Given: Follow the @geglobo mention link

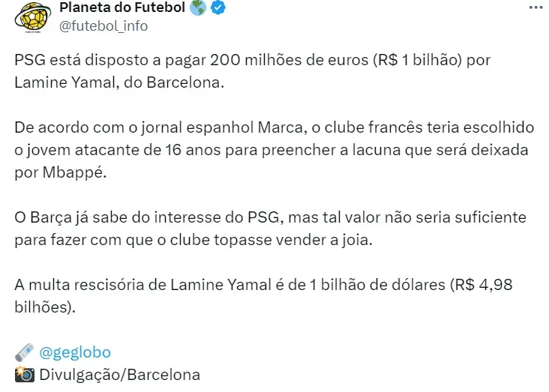Looking at the screenshot, I should (73, 352).
